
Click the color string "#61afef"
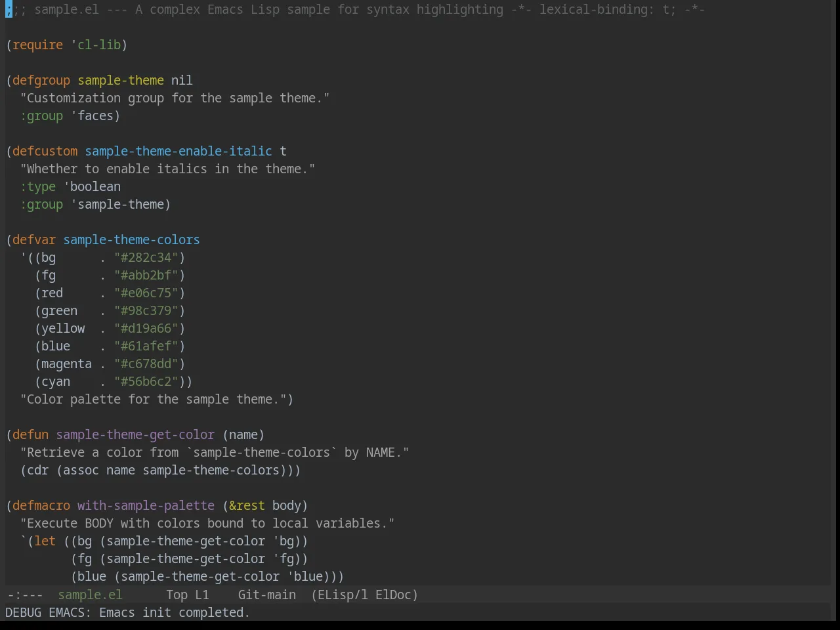[146, 346]
